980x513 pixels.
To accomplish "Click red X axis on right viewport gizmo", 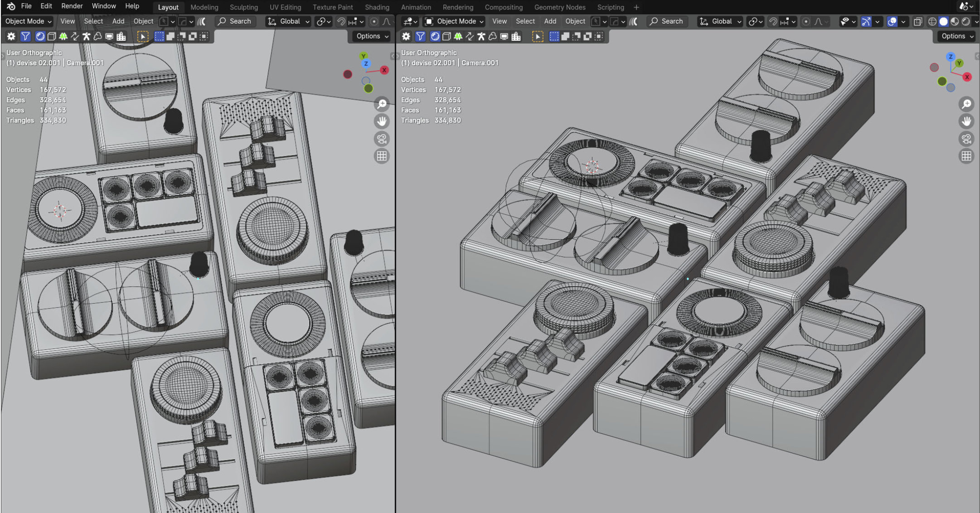I will [967, 77].
